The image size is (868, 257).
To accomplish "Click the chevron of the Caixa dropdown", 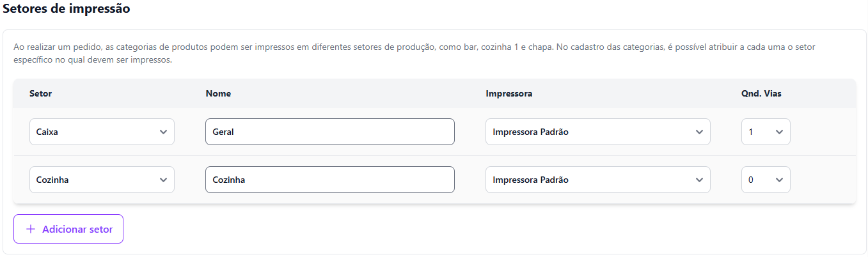I will [163, 132].
